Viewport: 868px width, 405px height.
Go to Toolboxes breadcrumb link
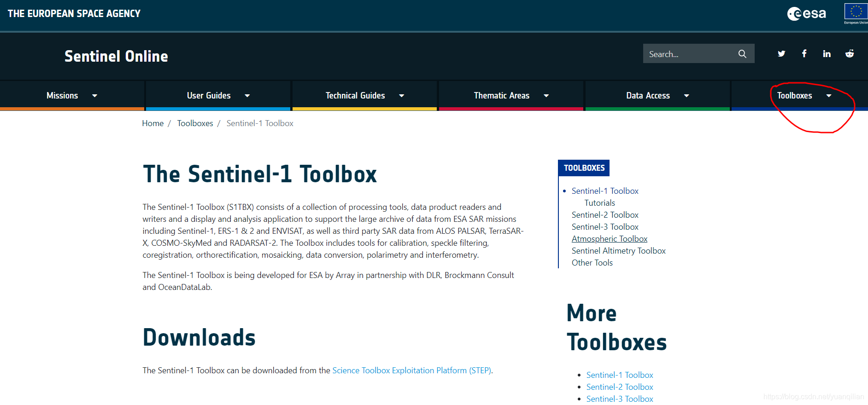195,123
